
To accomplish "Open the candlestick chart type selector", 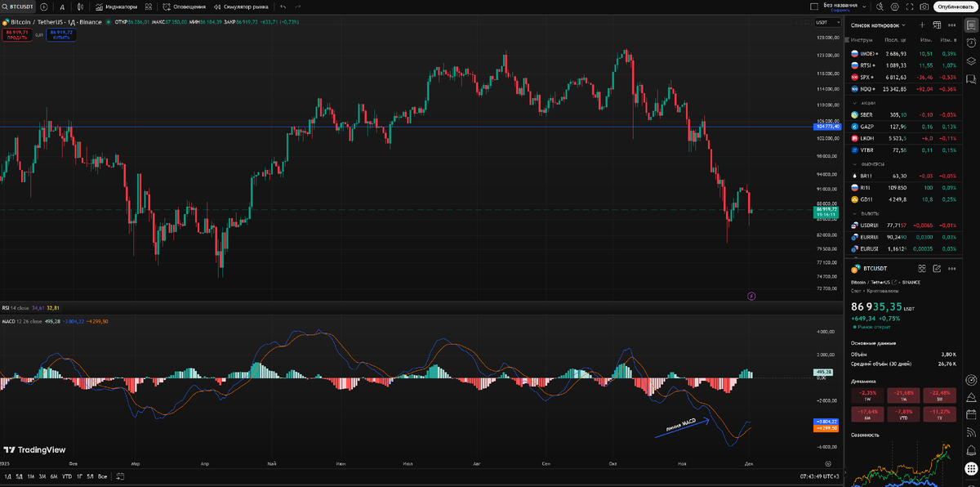I will click(80, 7).
